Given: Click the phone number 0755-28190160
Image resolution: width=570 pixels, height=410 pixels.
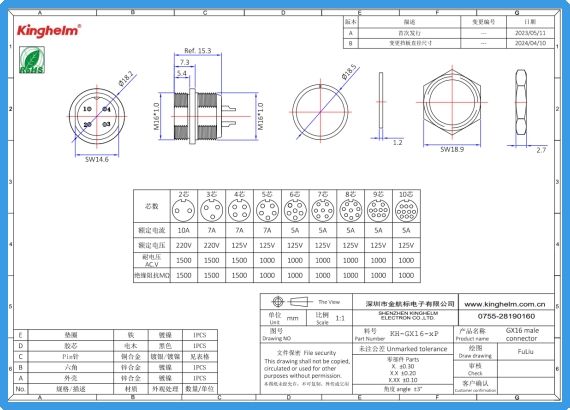Looking at the screenshot, I should coord(506,316).
